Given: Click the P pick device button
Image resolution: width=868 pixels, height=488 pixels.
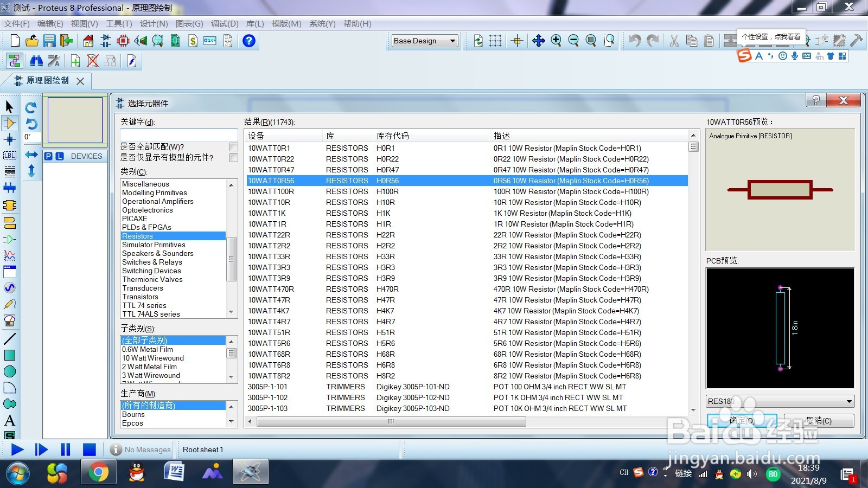Looking at the screenshot, I should pos(48,156).
